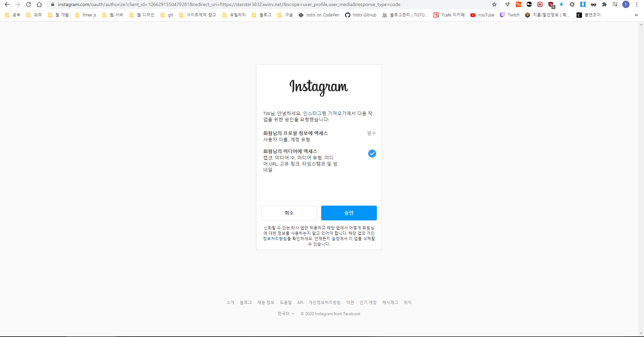The width and height of the screenshot is (644, 337).
Task: Open the Twitch bookmark
Action: (x=510, y=15)
